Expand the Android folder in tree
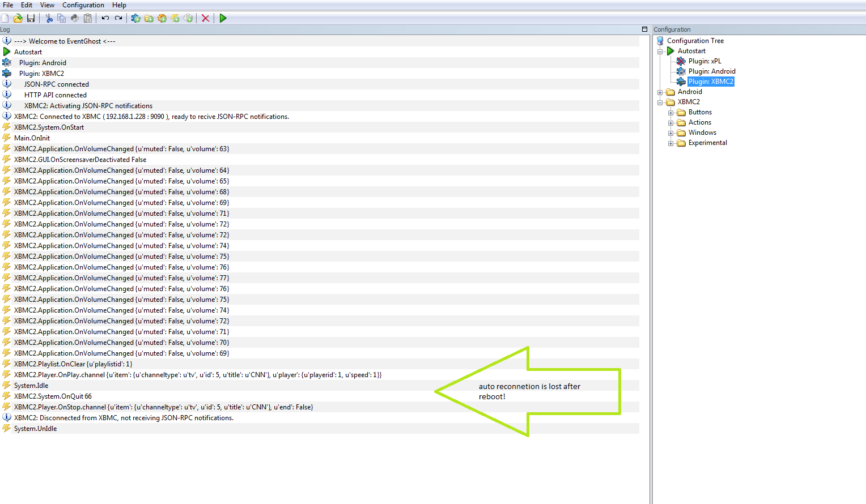The height and width of the screenshot is (504, 866). coord(660,92)
